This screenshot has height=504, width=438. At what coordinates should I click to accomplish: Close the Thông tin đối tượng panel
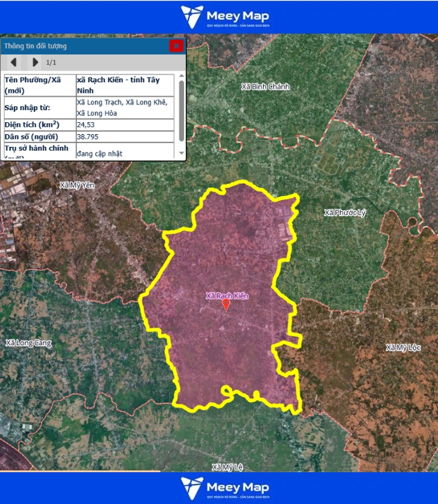pos(176,46)
